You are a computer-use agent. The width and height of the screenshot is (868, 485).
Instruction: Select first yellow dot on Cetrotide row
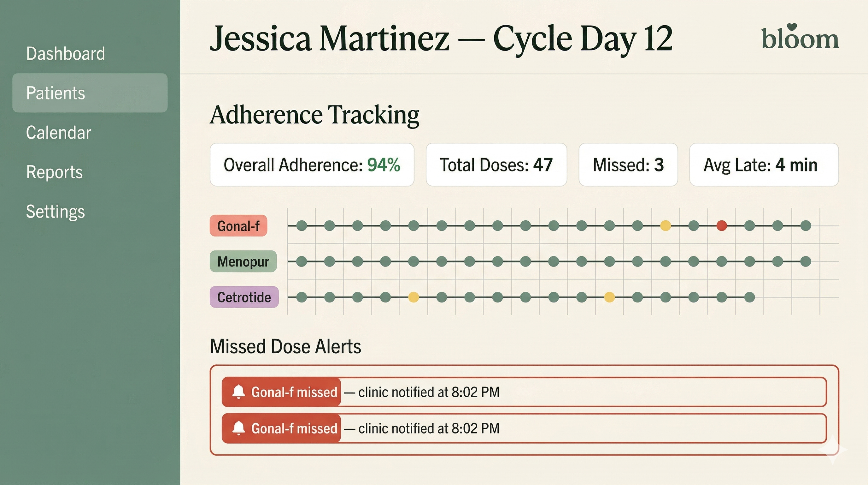pyautogui.click(x=413, y=297)
